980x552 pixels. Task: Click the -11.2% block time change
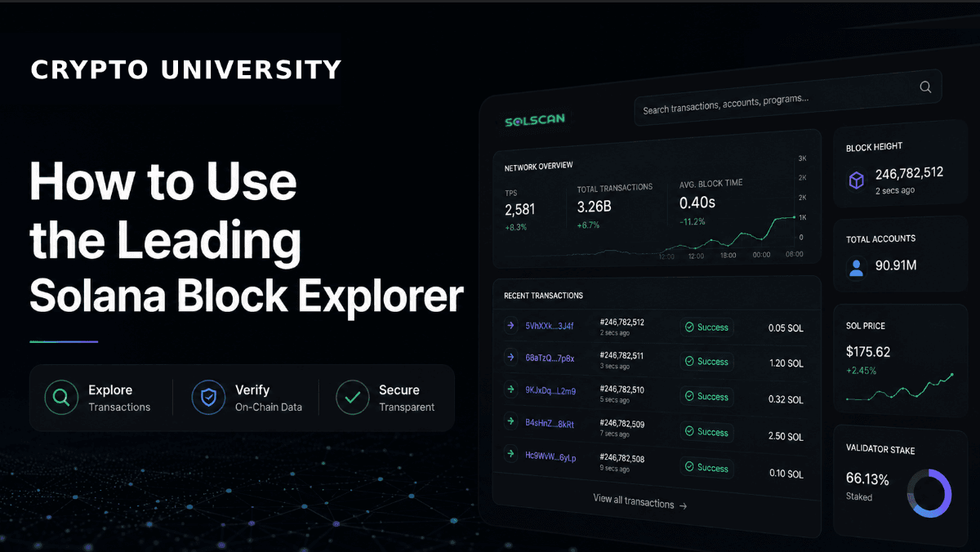coord(693,221)
